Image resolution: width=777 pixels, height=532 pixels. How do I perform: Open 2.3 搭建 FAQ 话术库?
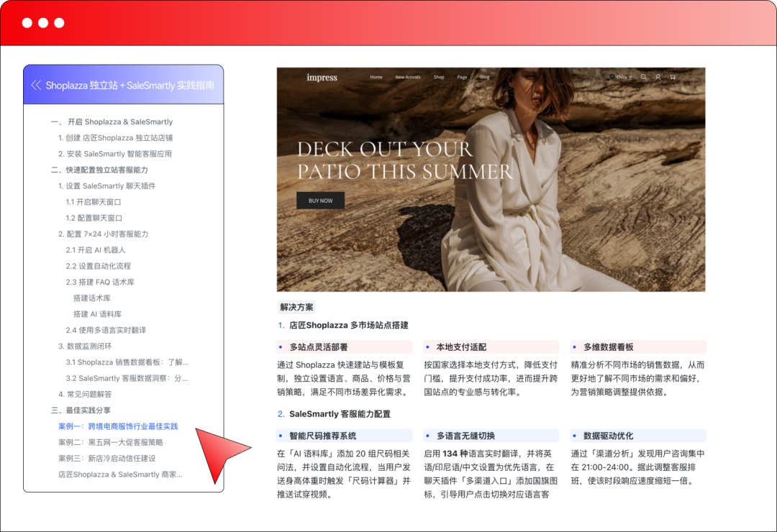tap(100, 282)
